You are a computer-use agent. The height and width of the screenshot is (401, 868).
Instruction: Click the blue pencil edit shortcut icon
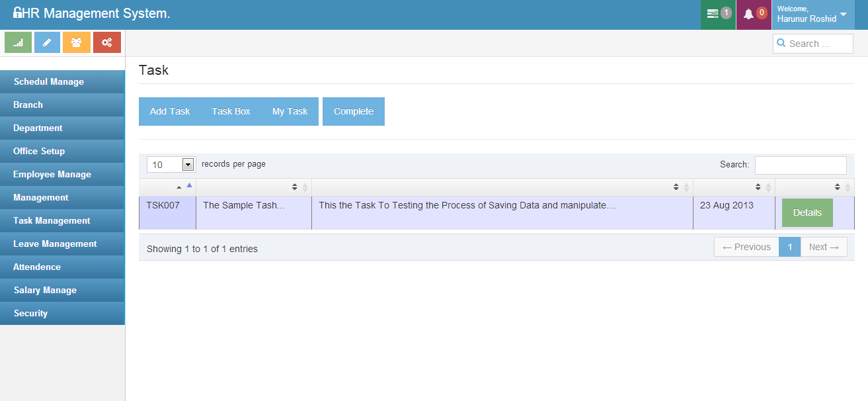click(47, 42)
